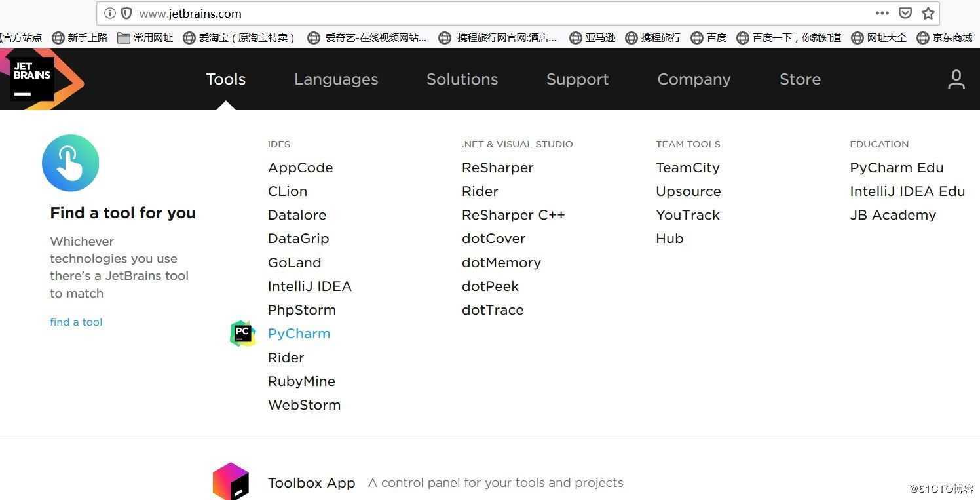
Task: Open the 携程旅行网官网 bookmark
Action: tap(498, 38)
